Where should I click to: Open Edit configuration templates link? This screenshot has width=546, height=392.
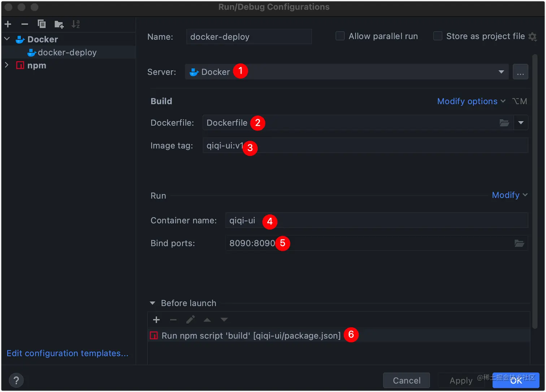[x=68, y=353]
